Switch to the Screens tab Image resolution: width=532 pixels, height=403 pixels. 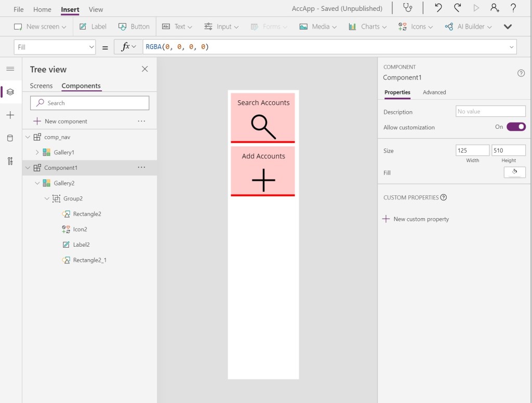[41, 86]
